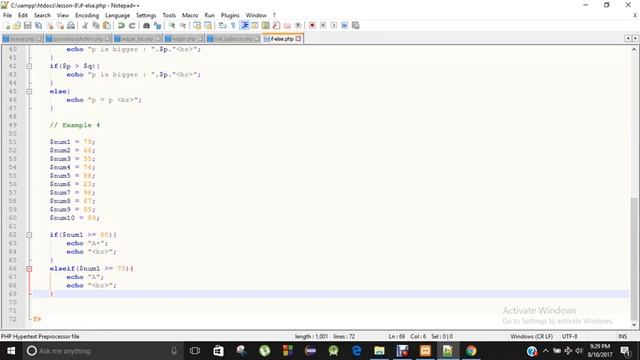Click the '// Example 4' comment line

click(75, 125)
